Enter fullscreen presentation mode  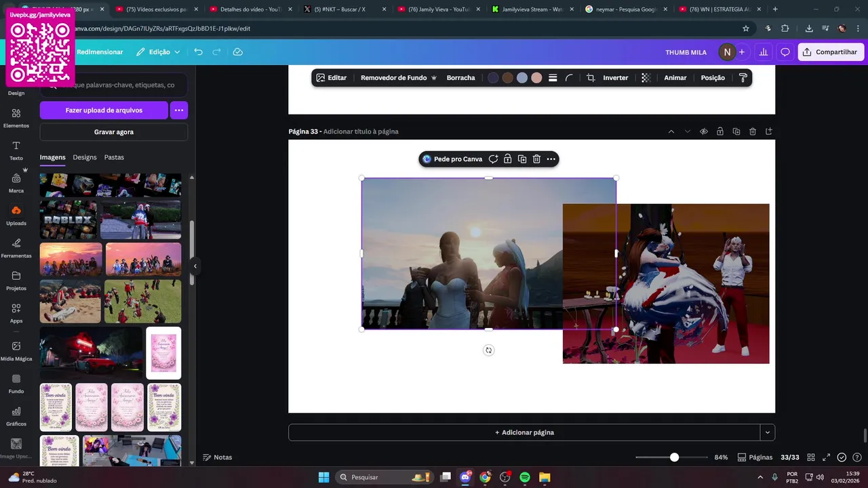(x=826, y=457)
